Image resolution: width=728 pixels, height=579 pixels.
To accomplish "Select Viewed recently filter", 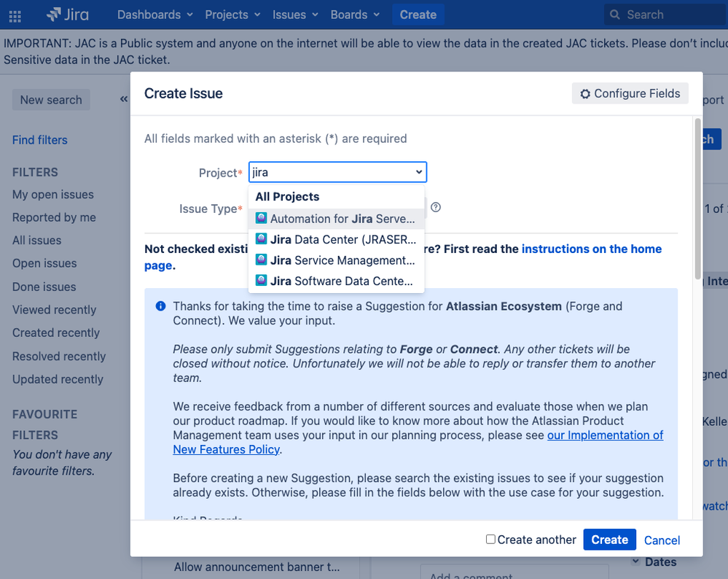I will click(x=55, y=309).
